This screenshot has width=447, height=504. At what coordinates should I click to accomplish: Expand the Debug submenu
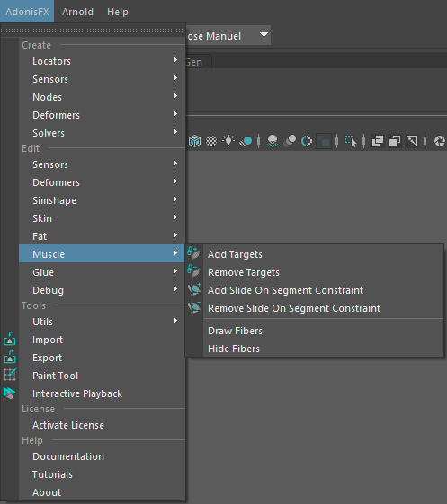pyautogui.click(x=102, y=290)
